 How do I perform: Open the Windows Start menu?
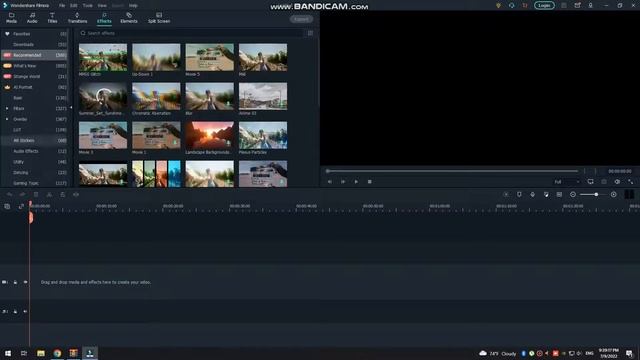[x=8, y=353]
